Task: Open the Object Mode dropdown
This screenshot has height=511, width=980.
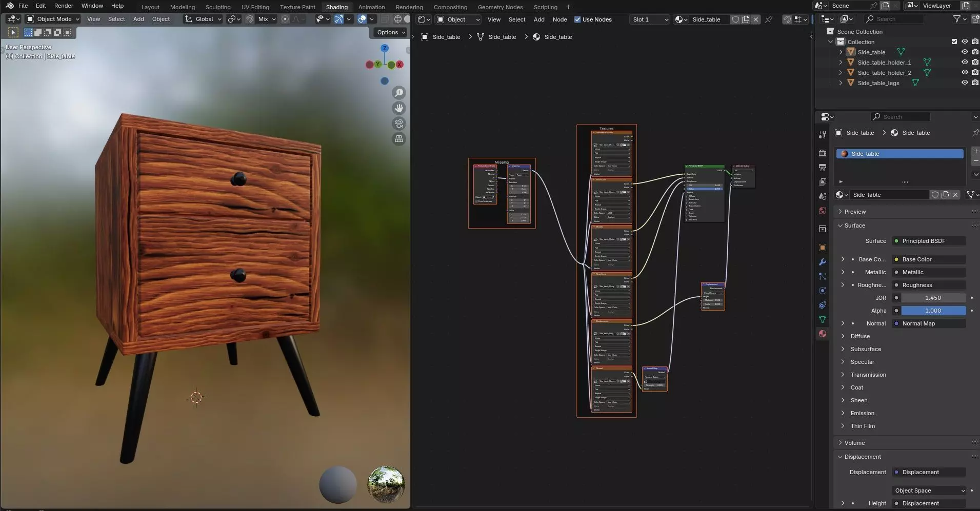Action: 53,19
